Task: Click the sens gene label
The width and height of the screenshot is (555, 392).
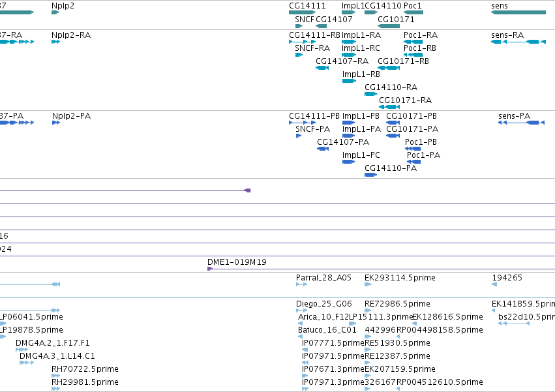Action: click(x=500, y=6)
